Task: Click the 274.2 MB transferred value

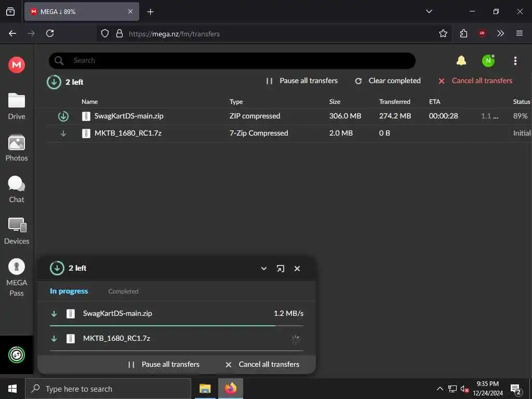Action: pos(395,116)
